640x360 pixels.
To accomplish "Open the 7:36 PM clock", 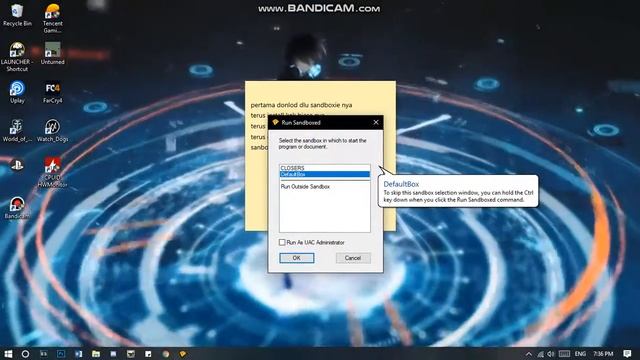I will pos(603,354).
